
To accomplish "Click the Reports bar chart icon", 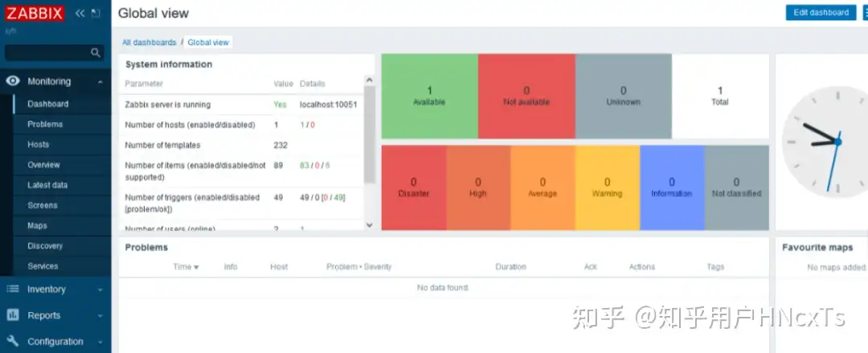I will [x=13, y=315].
